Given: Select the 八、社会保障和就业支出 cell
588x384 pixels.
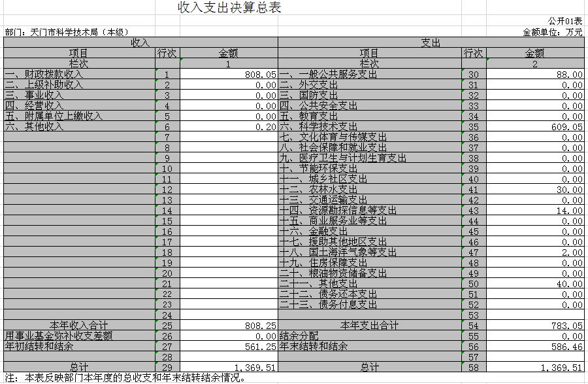Looking at the screenshot, I should click(x=370, y=148).
